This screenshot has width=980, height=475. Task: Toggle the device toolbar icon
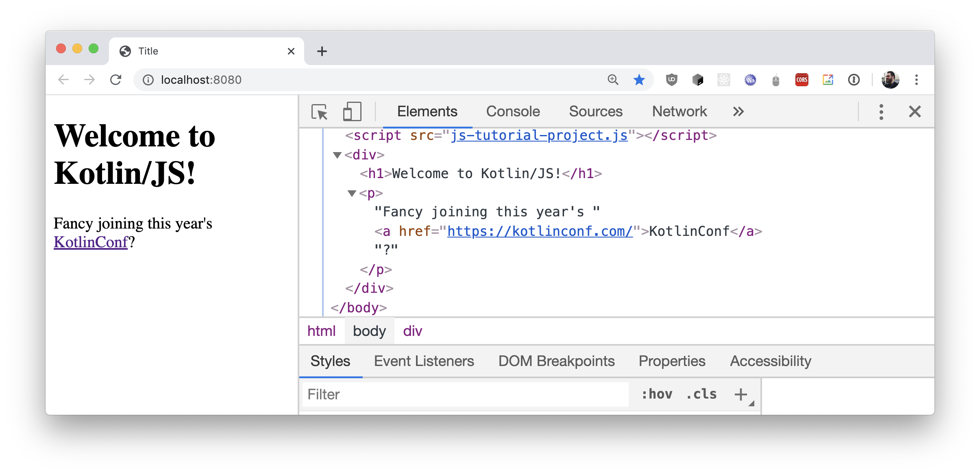(352, 111)
